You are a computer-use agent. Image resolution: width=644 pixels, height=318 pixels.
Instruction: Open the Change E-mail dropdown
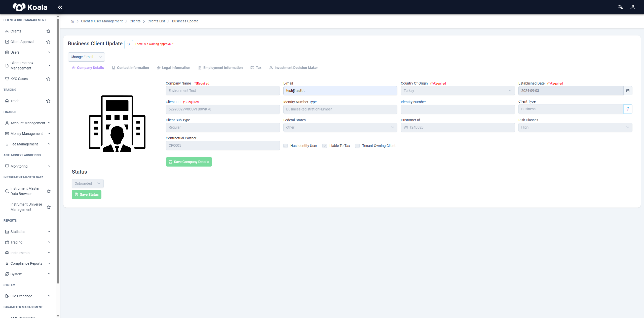coord(86,57)
